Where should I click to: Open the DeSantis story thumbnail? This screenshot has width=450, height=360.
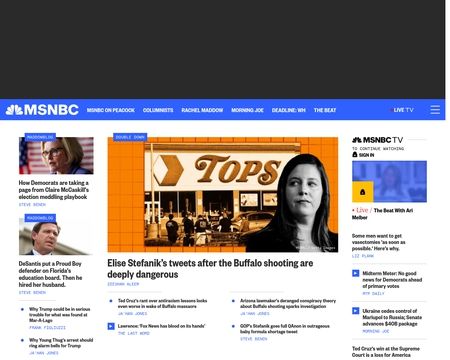pos(56,237)
